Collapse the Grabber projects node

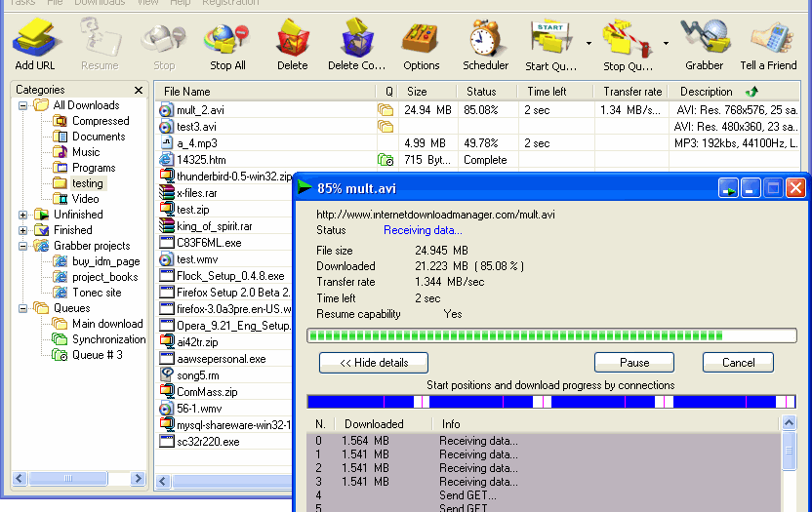click(x=22, y=246)
